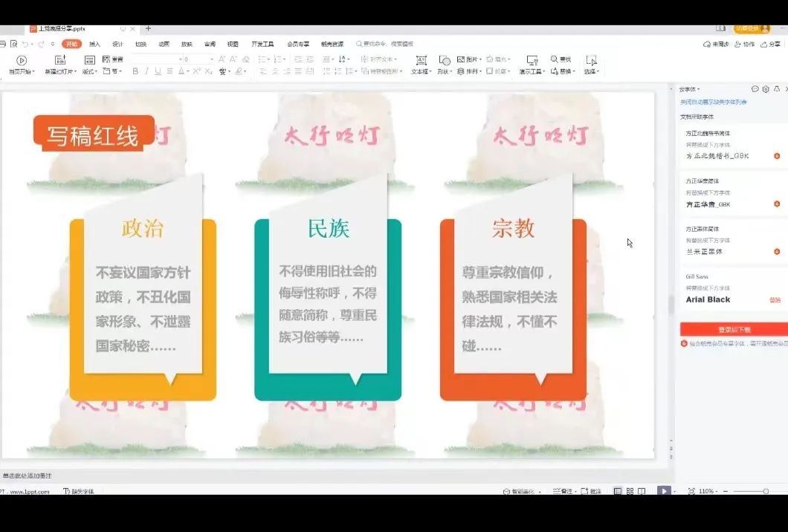
Task: Click the New Slide icon
Action: [x=59, y=60]
